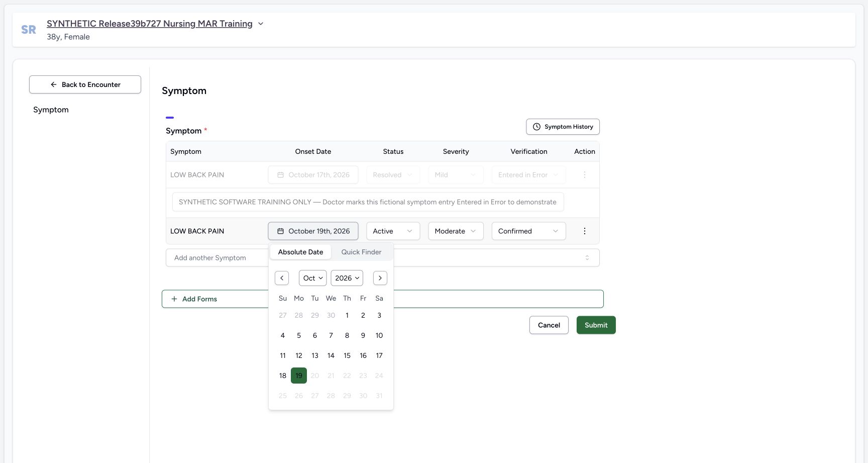Select October 8 in calendar
The height and width of the screenshot is (463, 868).
point(347,335)
